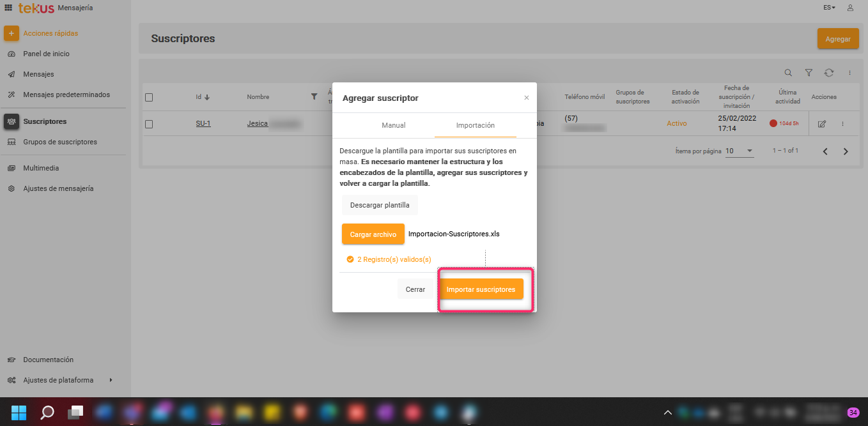This screenshot has height=426, width=868.
Task: Open Windows search from the taskbar
Action: [47, 412]
